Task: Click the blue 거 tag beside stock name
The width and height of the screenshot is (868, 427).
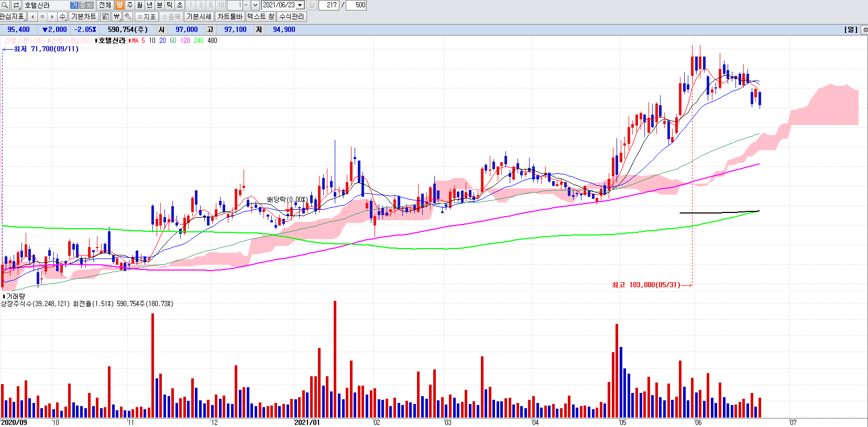Action: [x=74, y=5]
